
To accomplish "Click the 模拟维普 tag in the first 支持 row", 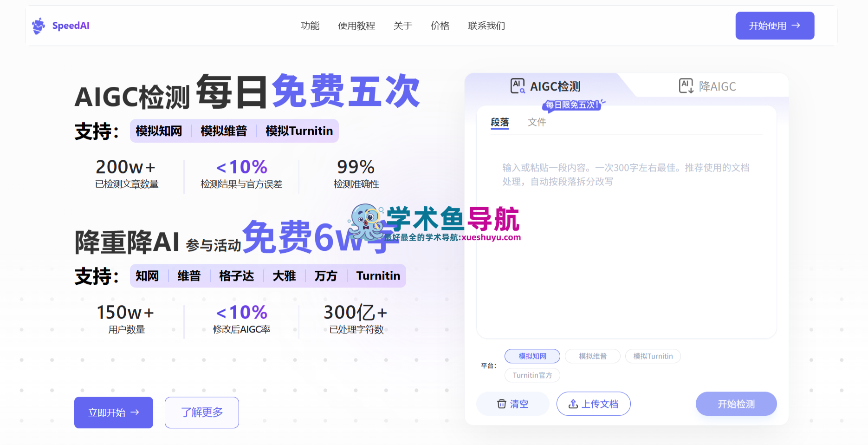I will pos(224,131).
